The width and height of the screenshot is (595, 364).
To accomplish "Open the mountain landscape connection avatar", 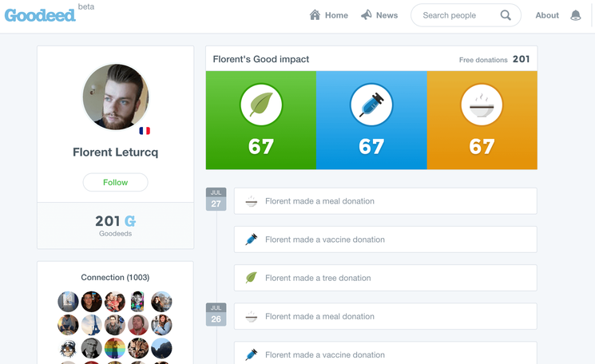I will pyautogui.click(x=161, y=348).
